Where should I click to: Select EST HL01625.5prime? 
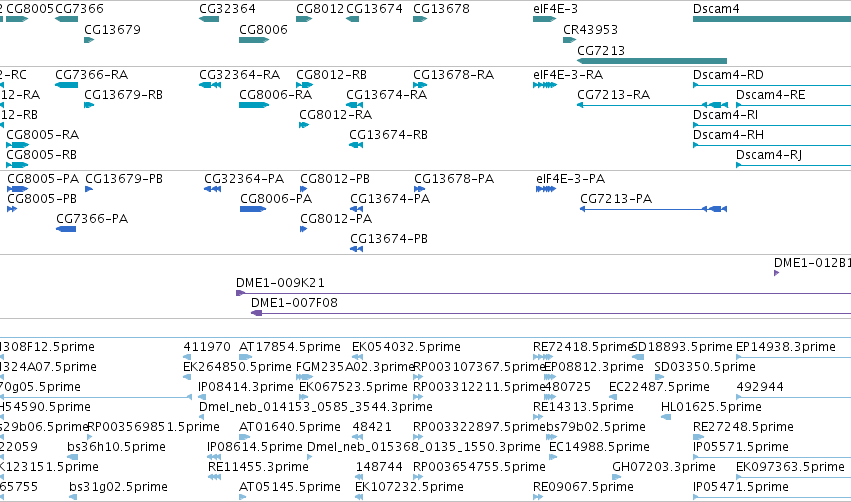(x=712, y=407)
